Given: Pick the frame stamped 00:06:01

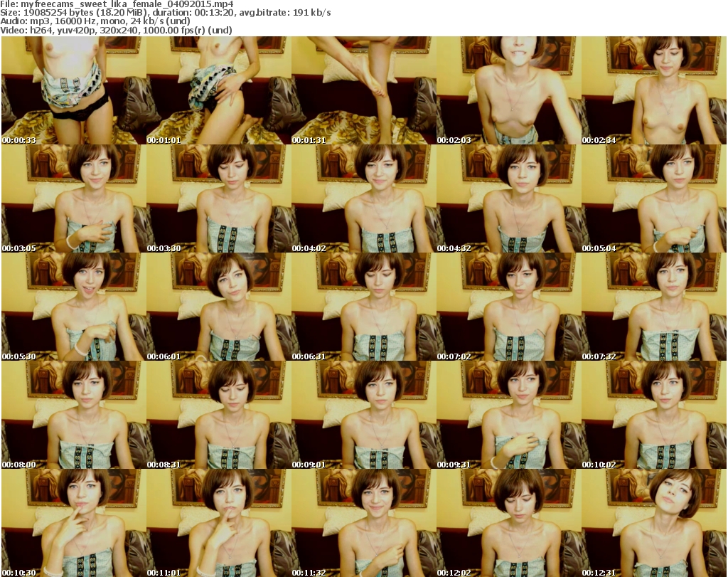Looking at the screenshot, I should click(219, 307).
